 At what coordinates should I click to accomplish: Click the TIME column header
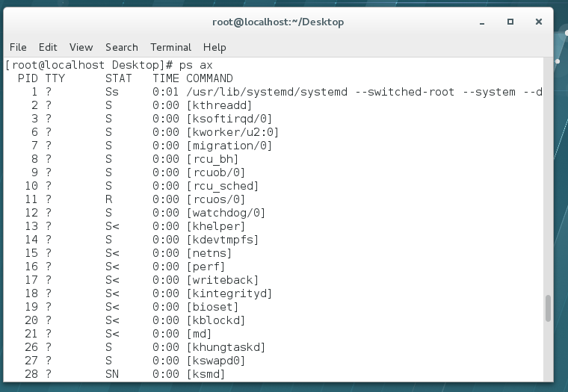(x=166, y=78)
